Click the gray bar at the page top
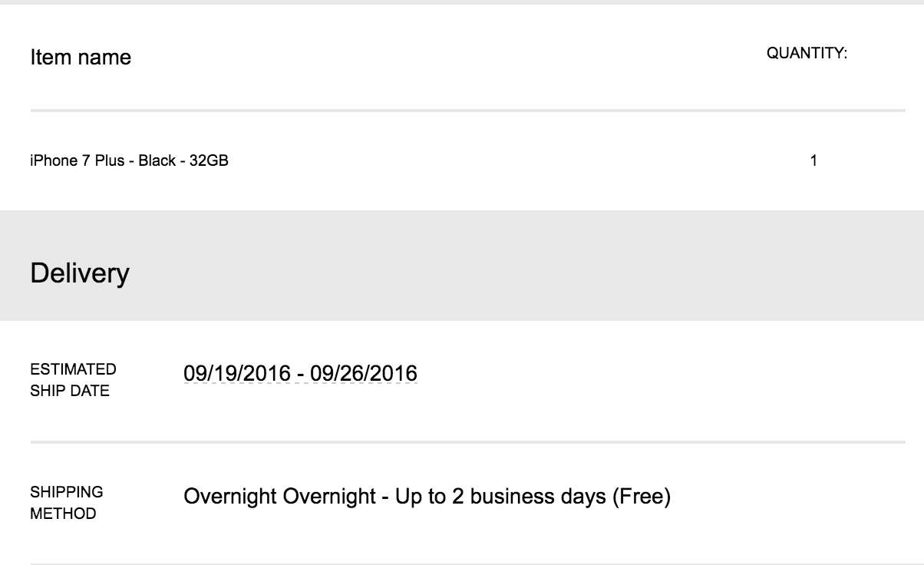 pos(460,2)
